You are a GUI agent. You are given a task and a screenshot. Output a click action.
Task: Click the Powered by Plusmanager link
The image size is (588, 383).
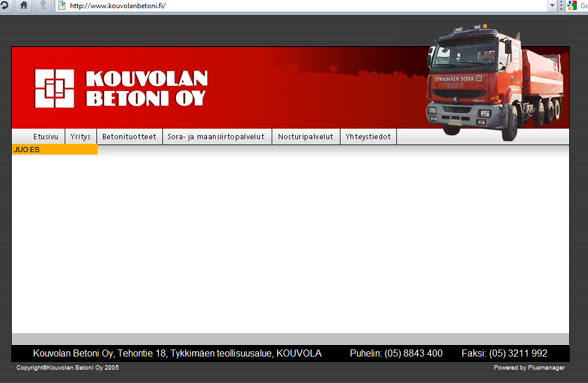point(529,368)
